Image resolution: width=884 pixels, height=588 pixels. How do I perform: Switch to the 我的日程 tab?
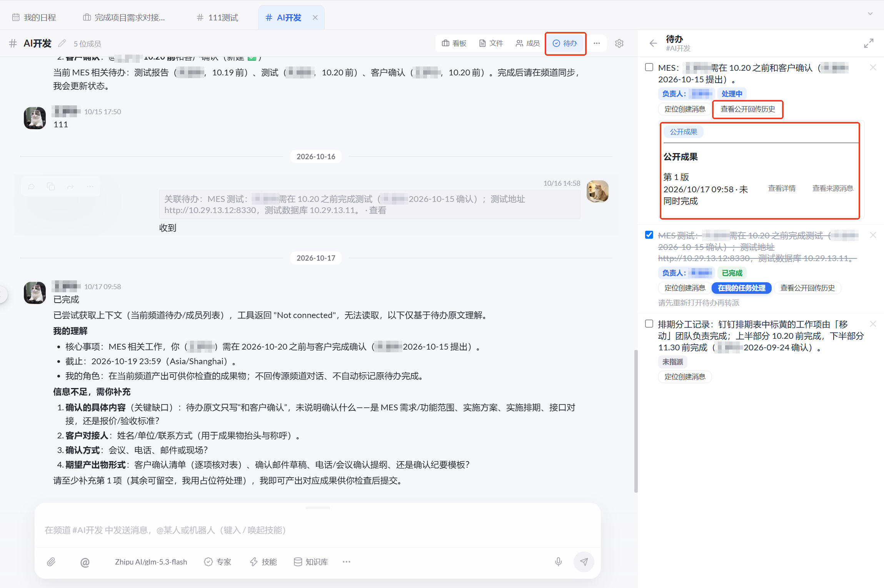click(34, 18)
